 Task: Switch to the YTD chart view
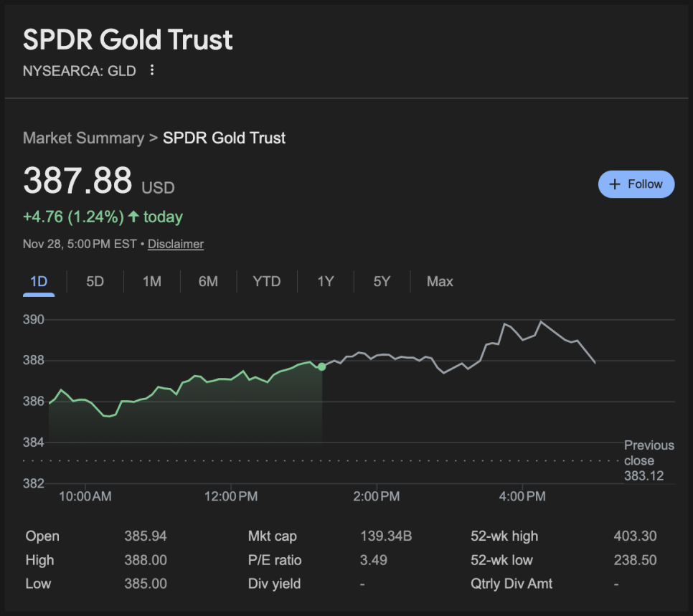(x=266, y=282)
